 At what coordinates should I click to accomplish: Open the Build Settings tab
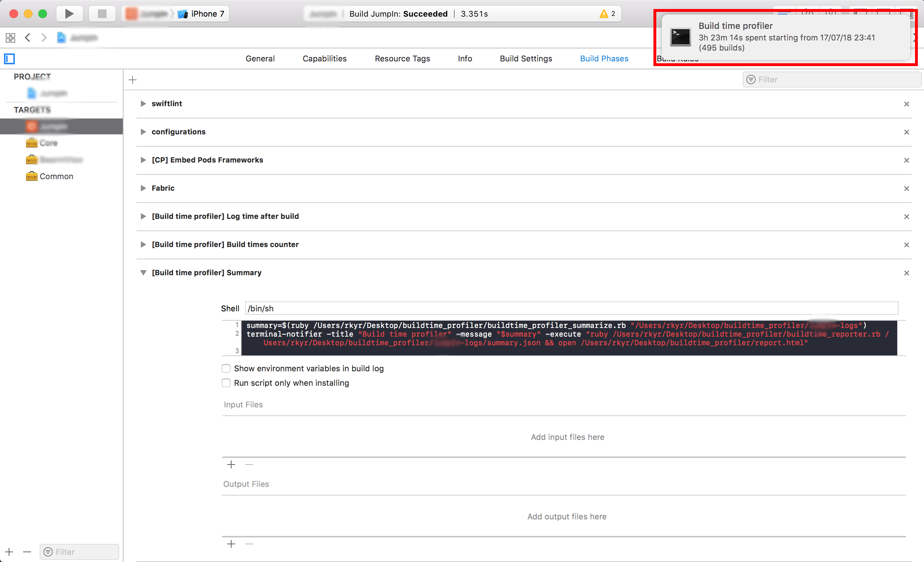[x=526, y=59]
